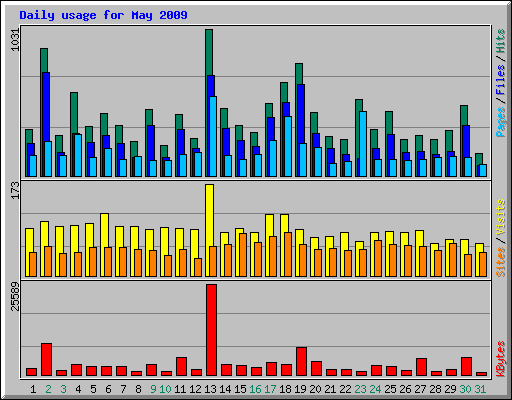Click day 4 on the x-axis
This screenshot has height=400, width=512.
pos(78,389)
